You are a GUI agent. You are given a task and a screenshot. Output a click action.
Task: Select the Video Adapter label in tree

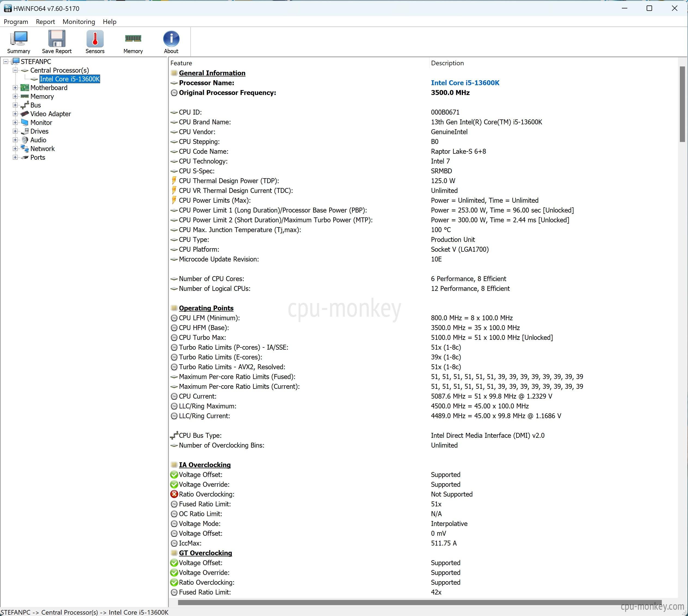coord(51,114)
